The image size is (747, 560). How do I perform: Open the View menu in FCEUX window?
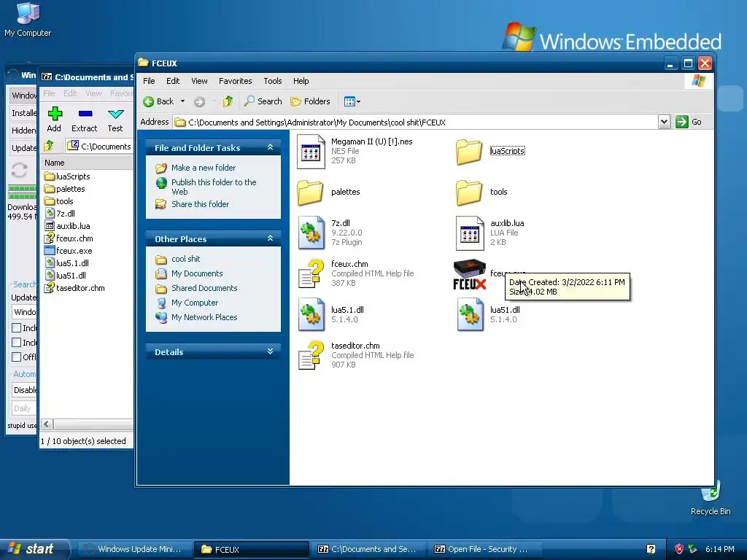click(x=199, y=81)
